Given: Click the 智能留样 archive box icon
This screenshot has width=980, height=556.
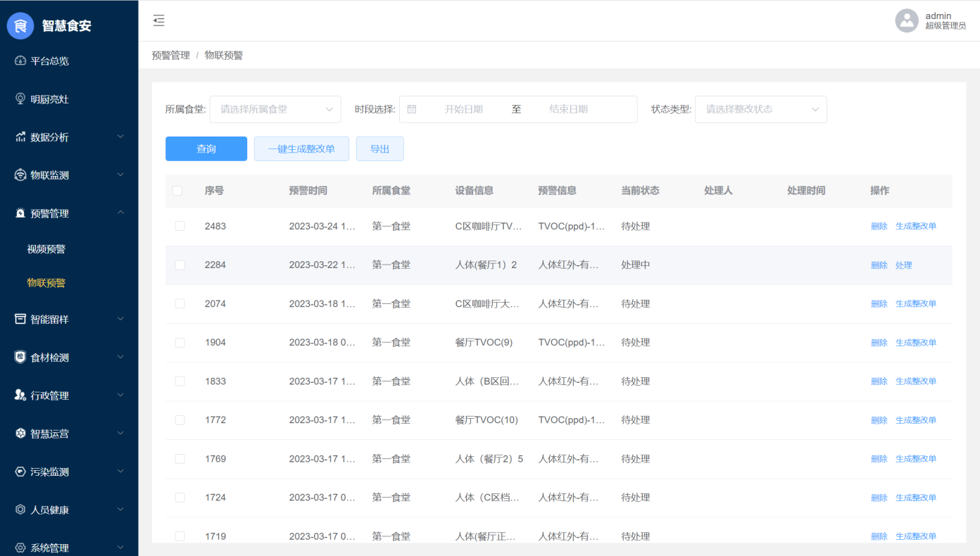Looking at the screenshot, I should click(20, 319).
